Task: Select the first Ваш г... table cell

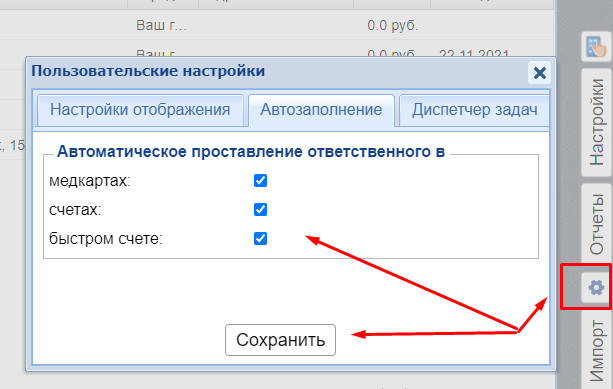Action: (x=161, y=25)
